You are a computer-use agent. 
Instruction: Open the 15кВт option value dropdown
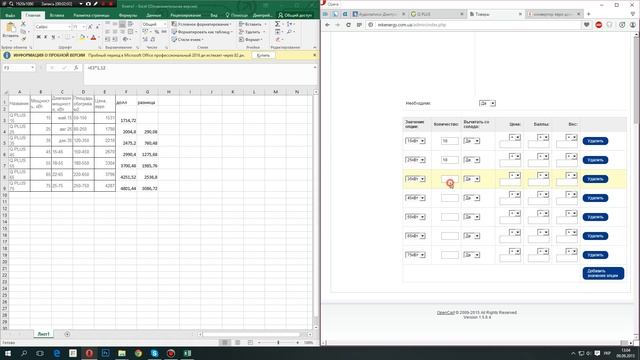click(415, 141)
